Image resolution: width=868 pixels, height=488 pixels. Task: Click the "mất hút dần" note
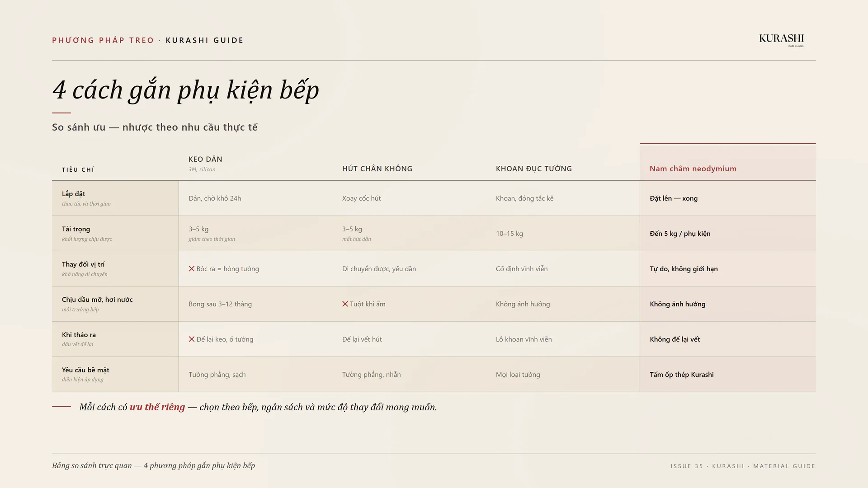coord(357,239)
